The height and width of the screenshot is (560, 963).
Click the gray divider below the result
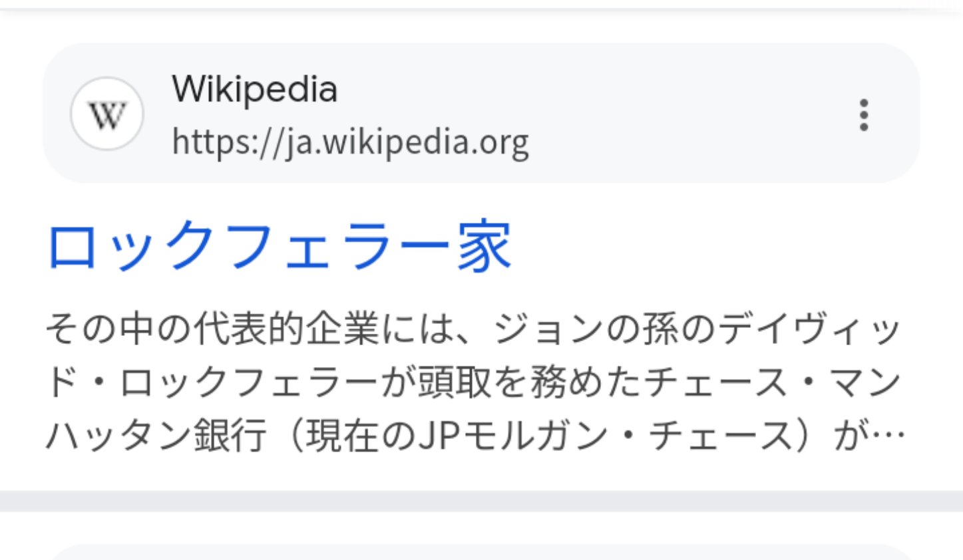coord(481,501)
